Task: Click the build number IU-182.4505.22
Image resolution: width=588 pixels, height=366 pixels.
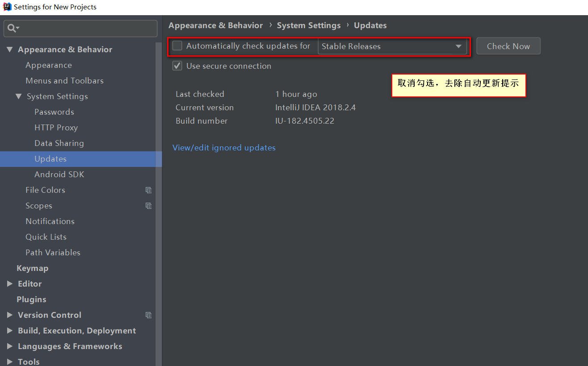Action: click(x=305, y=121)
